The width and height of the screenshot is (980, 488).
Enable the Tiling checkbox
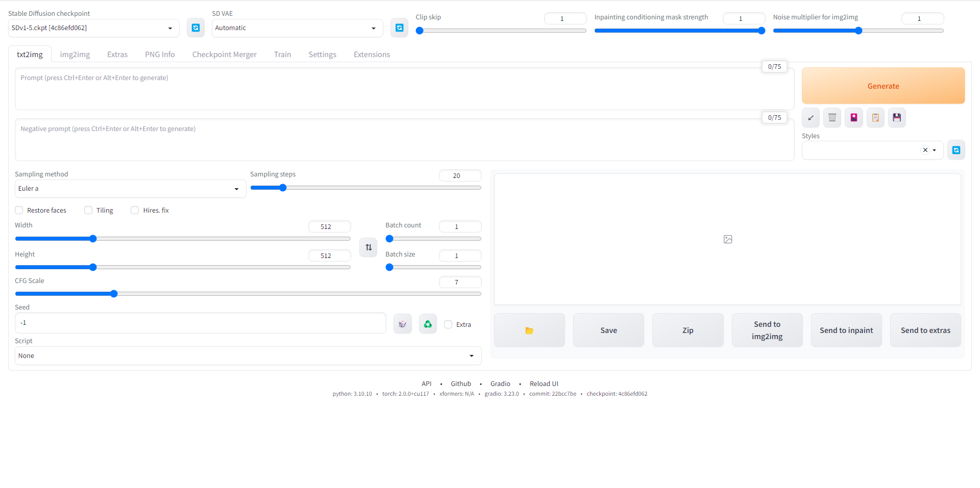[x=88, y=210]
